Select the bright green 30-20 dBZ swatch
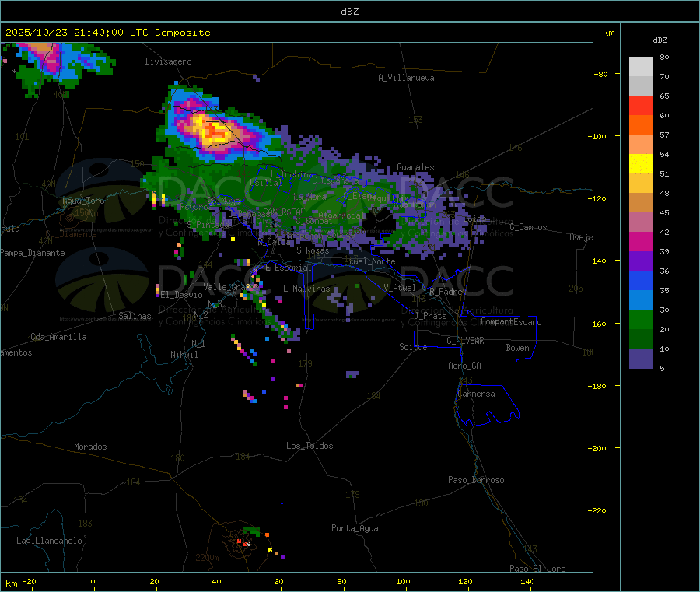Image resolution: width=700 pixels, height=592 pixels. [x=641, y=319]
